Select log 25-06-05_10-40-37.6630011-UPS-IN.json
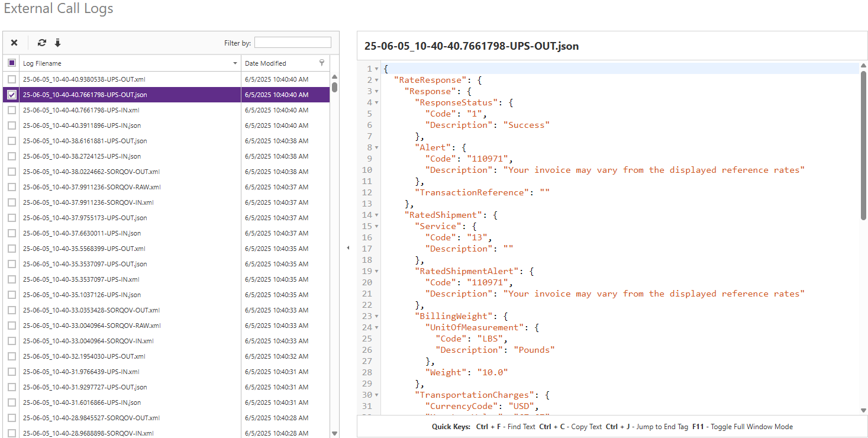 pyautogui.click(x=82, y=233)
